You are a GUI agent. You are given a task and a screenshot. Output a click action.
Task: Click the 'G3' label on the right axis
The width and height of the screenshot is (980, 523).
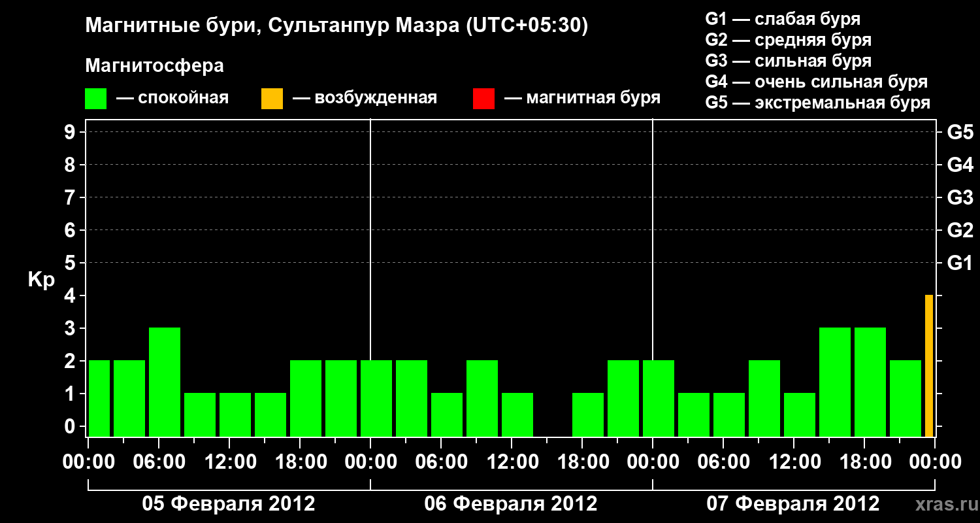point(960,197)
